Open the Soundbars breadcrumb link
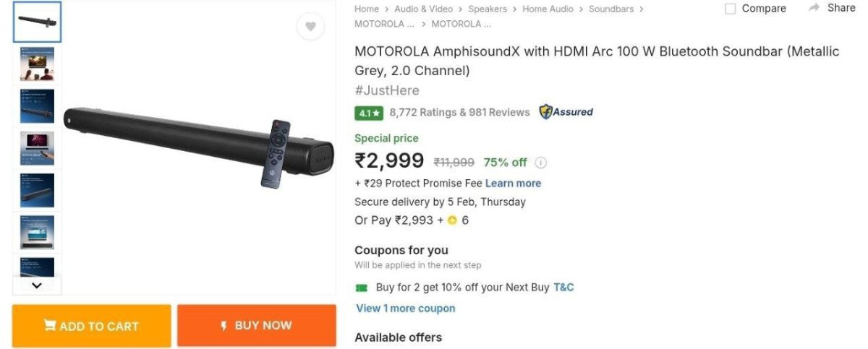 click(610, 9)
